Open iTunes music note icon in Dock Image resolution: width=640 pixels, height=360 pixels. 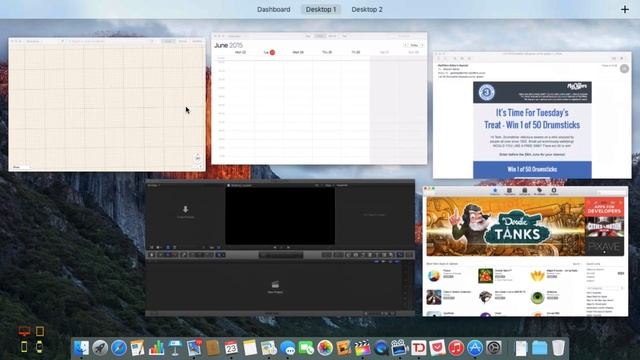click(456, 348)
